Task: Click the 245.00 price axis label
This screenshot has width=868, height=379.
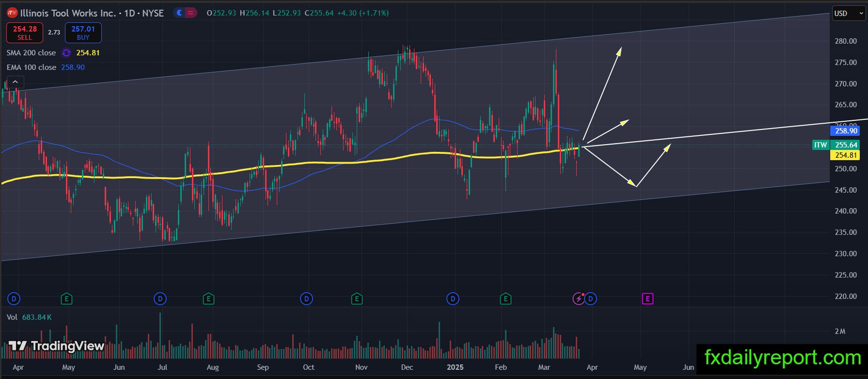Action: pos(846,190)
